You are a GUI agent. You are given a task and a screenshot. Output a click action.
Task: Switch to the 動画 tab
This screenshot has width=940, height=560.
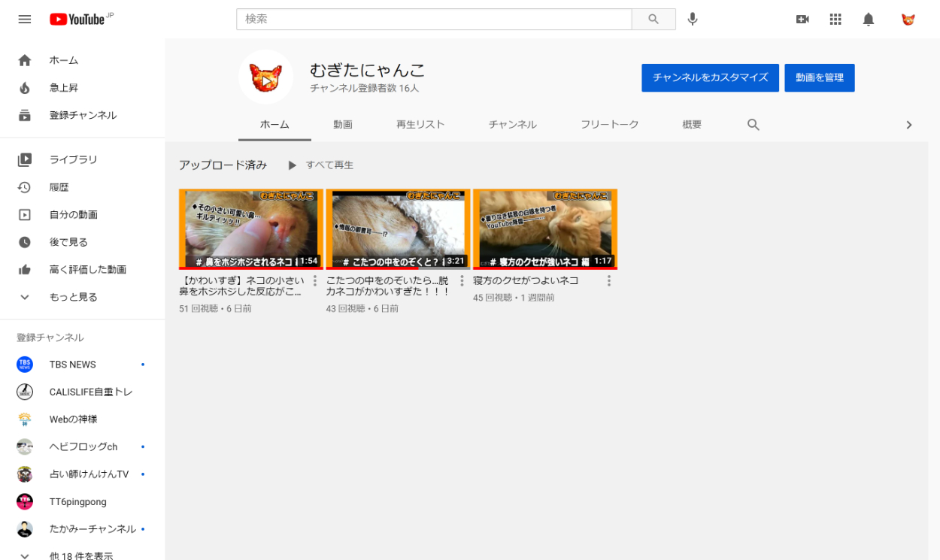pyautogui.click(x=343, y=125)
